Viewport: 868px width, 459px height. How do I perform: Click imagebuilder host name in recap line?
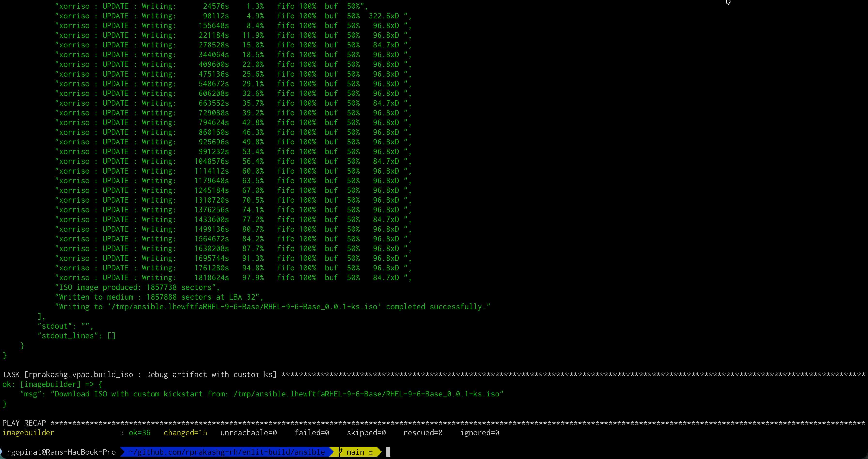click(x=28, y=433)
